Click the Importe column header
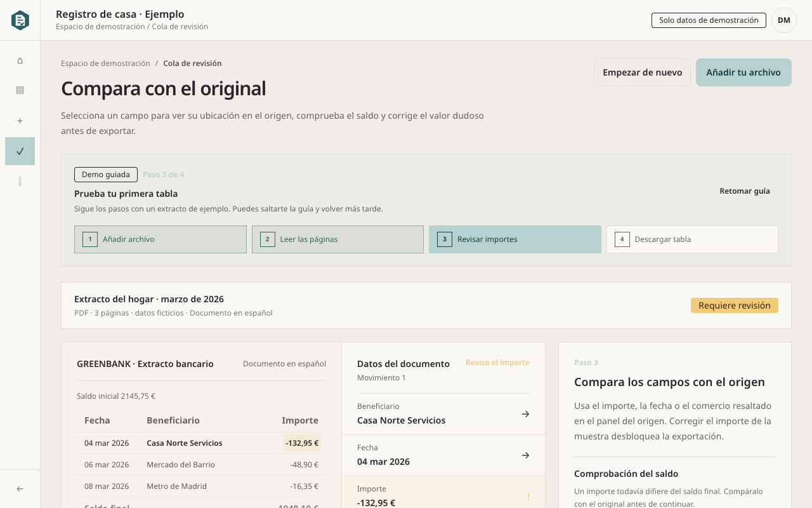 (x=300, y=420)
